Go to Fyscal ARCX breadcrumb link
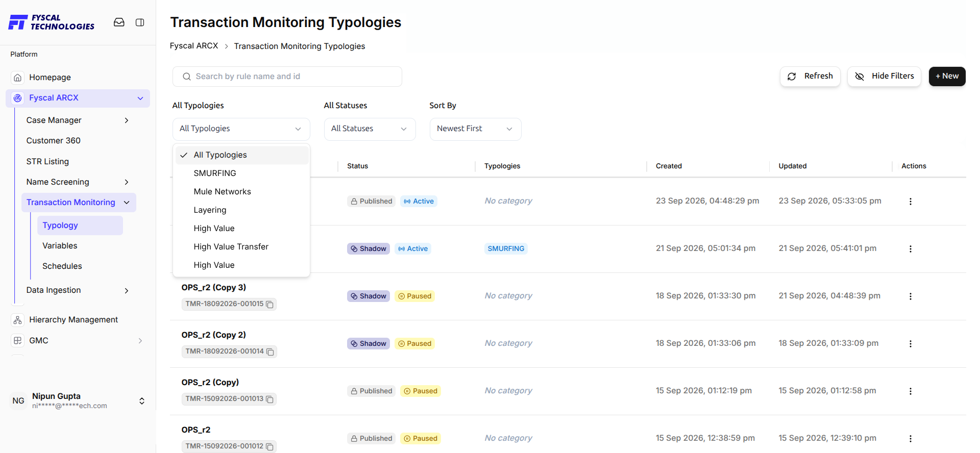Screen dimensions: 980x453 [x=194, y=46]
